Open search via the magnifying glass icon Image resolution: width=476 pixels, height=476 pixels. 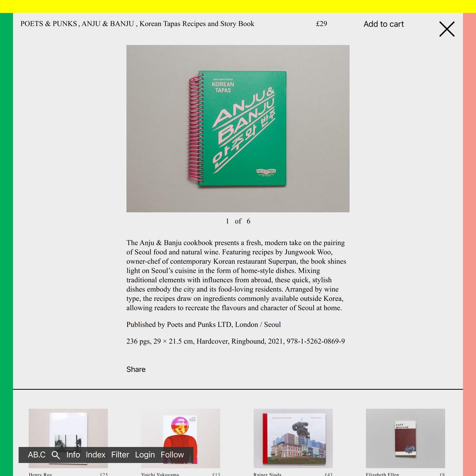pos(56,455)
